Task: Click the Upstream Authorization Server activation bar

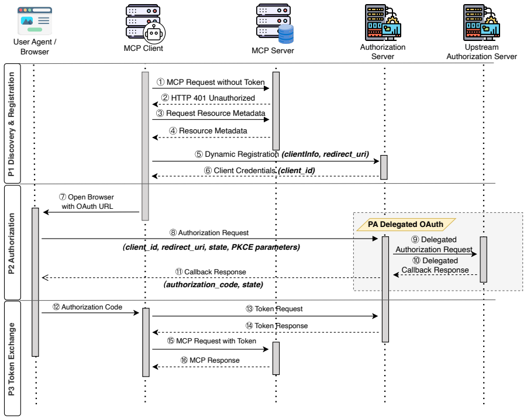Action: point(484,259)
